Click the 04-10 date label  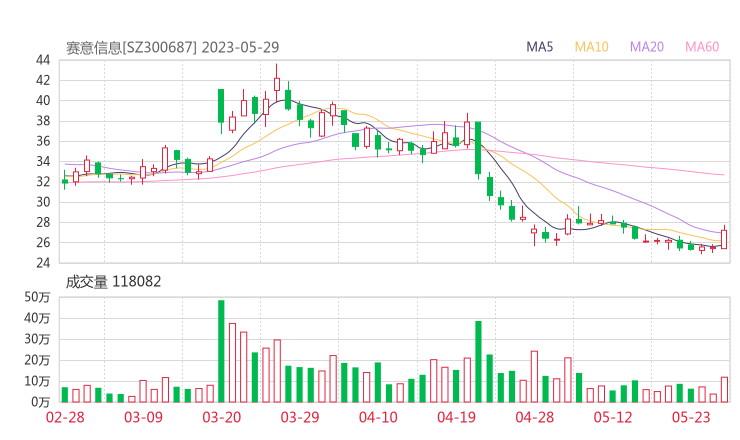coord(378,417)
